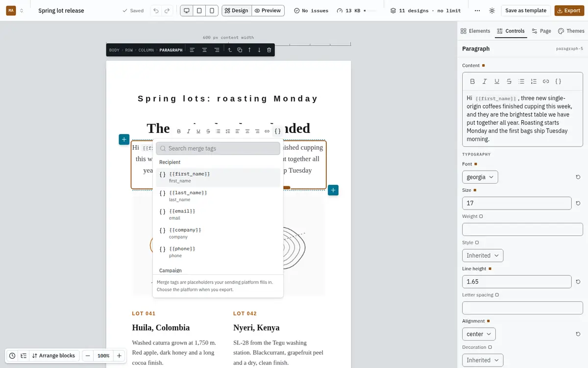Insert numbered list from floating canvas toolbar
588x368 pixels.
228,131
